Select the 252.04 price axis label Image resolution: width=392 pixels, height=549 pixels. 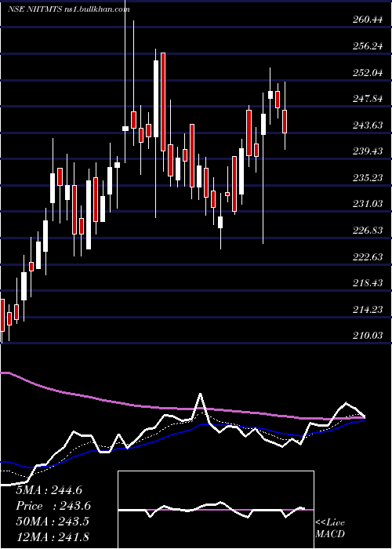coord(368,72)
